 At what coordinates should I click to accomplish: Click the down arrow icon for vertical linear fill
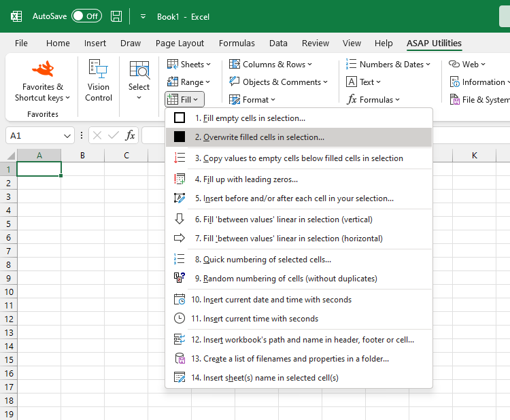[180, 219]
